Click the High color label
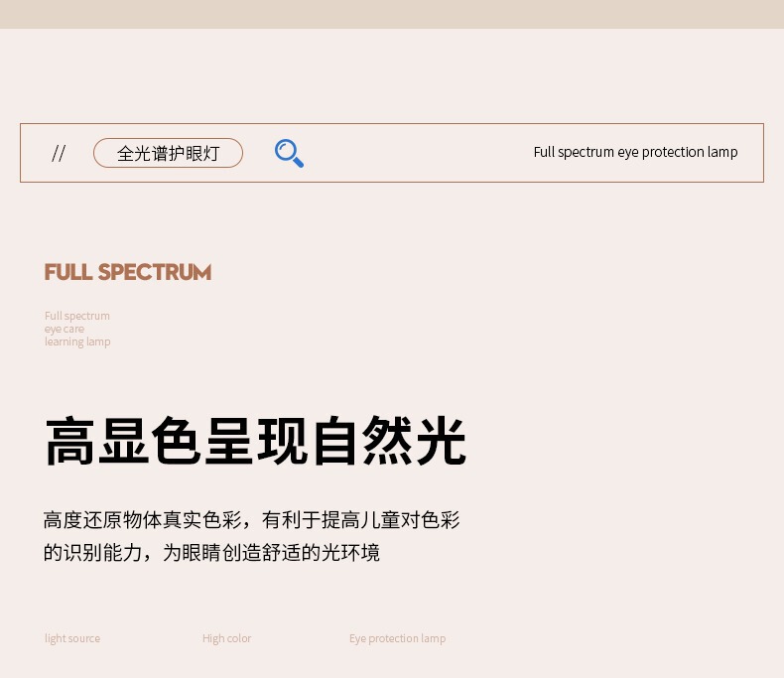This screenshot has height=678, width=784. pyautogui.click(x=227, y=638)
